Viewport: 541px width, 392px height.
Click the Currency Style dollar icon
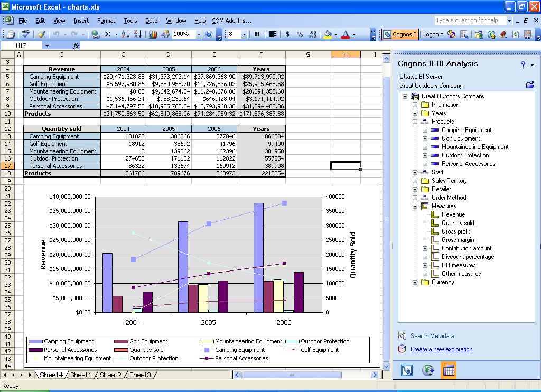(287, 34)
